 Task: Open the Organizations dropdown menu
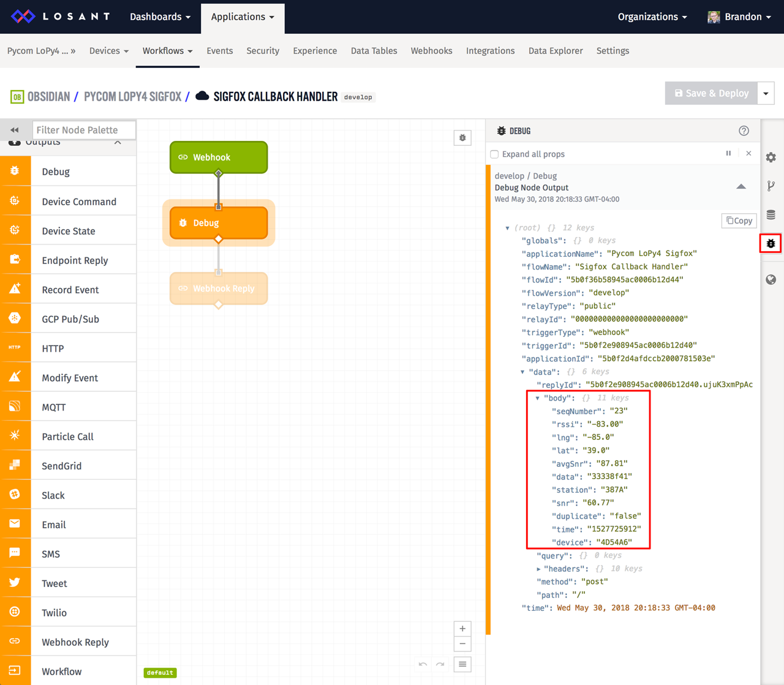652,17
